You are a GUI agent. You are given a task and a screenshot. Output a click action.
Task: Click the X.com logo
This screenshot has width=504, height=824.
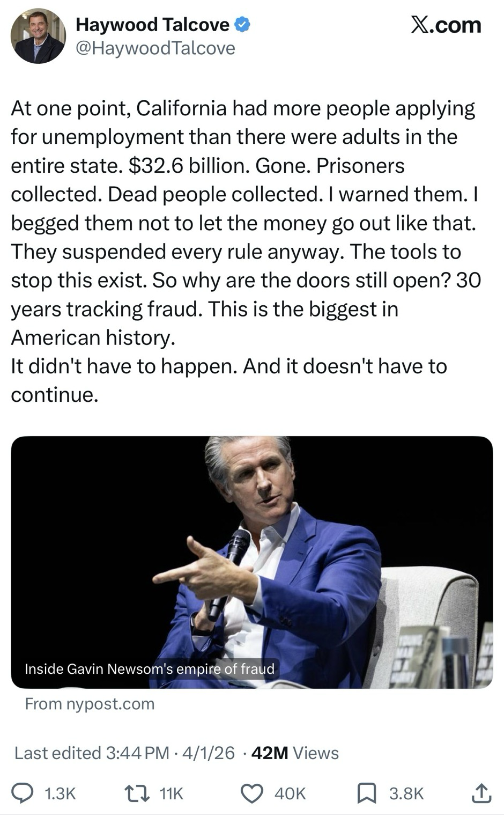(x=446, y=25)
